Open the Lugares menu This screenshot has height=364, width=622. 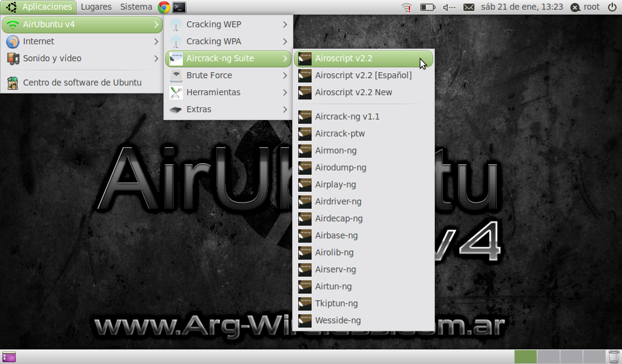[96, 7]
